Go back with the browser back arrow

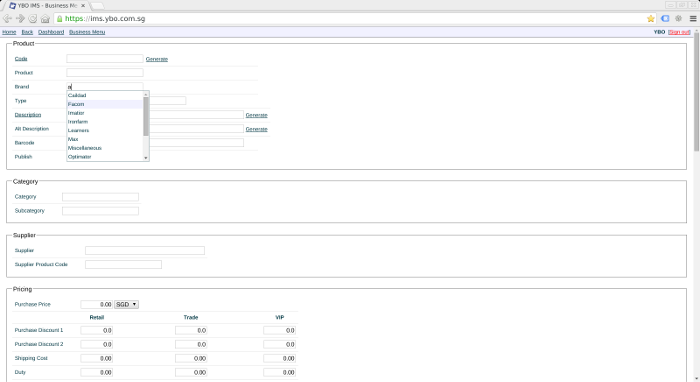(7, 19)
